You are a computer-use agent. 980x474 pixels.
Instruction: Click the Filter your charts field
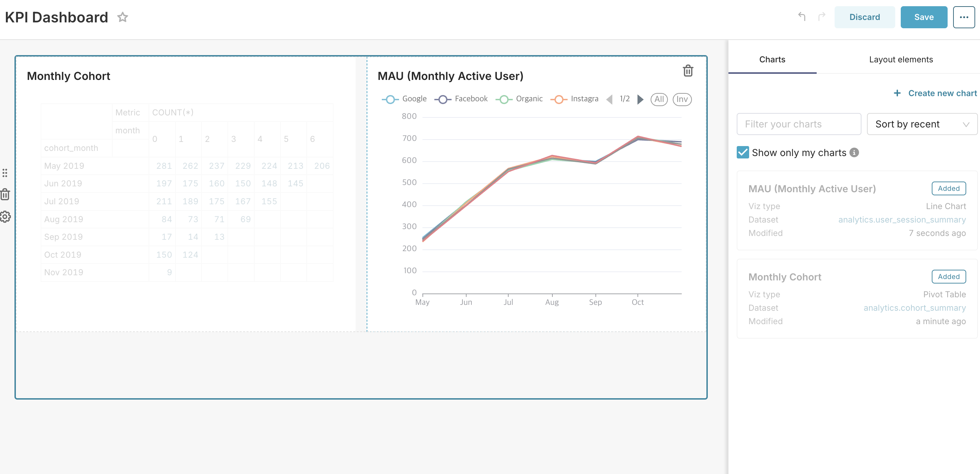(798, 124)
